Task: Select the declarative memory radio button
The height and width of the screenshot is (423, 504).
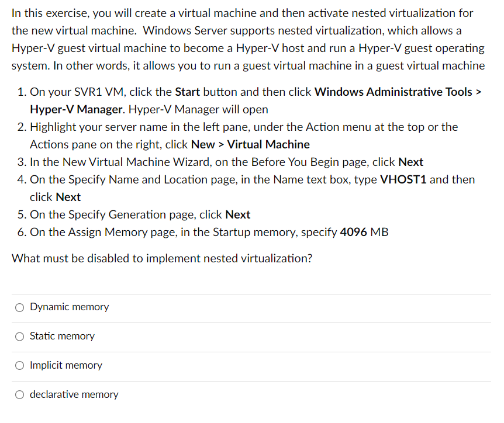Action: point(19,394)
